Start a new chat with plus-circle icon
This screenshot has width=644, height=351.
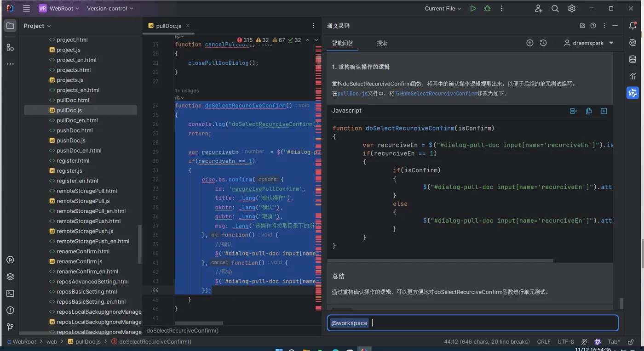[530, 43]
